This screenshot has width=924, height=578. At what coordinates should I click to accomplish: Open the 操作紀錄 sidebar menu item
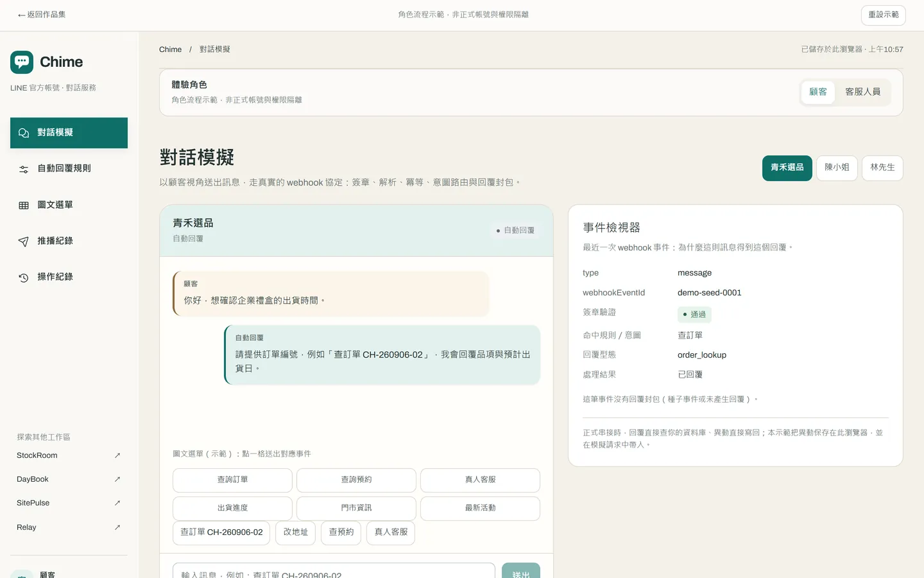69,277
